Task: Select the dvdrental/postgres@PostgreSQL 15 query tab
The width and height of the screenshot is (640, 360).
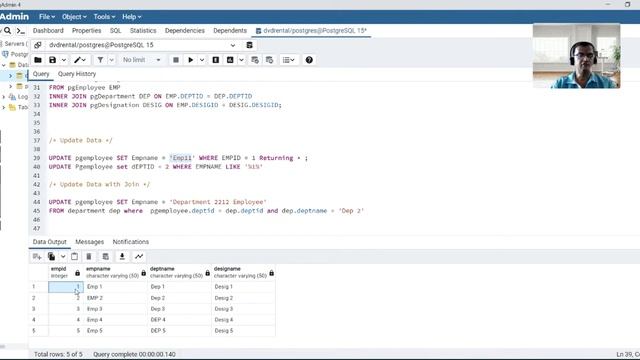Action: tap(311, 31)
